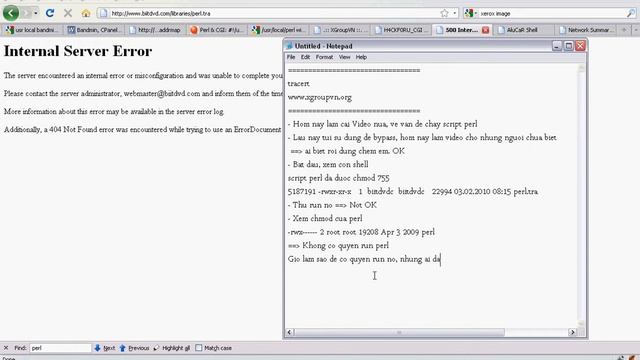Click the magnifier search icon
The image size is (640, 360).
(631, 13)
